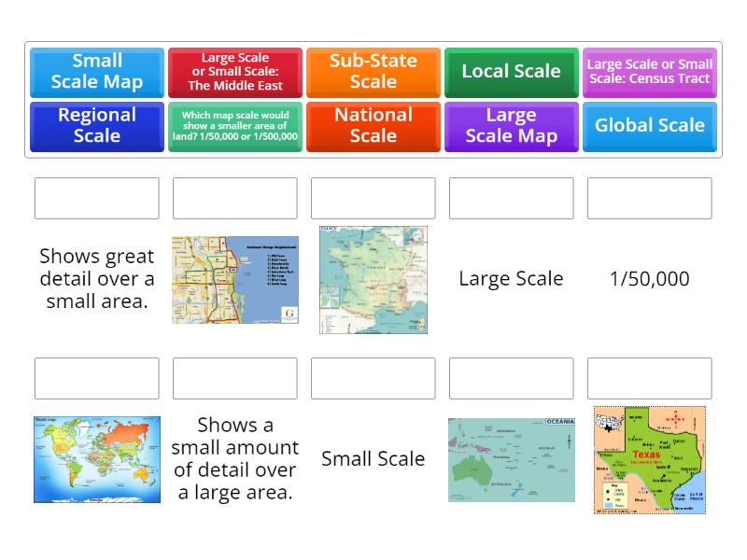Screen dimensions: 747x560
Task: Click answer slot above 'Small Scale' text
Action: [373, 378]
